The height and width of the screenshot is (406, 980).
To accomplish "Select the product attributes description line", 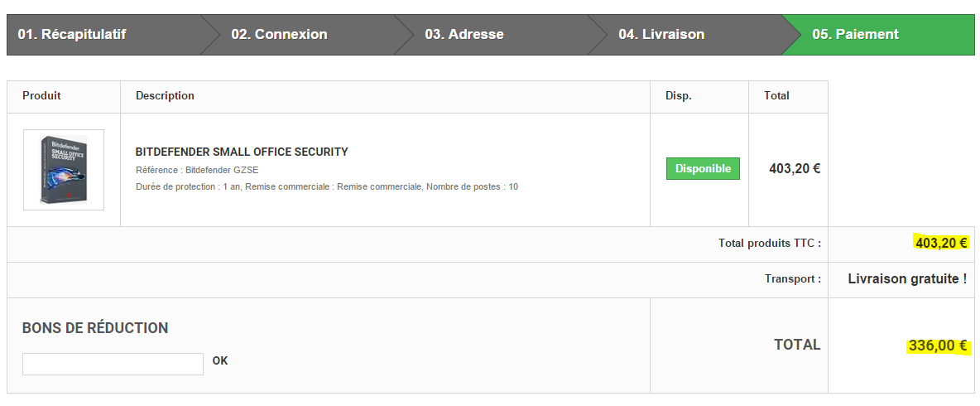I will (326, 186).
